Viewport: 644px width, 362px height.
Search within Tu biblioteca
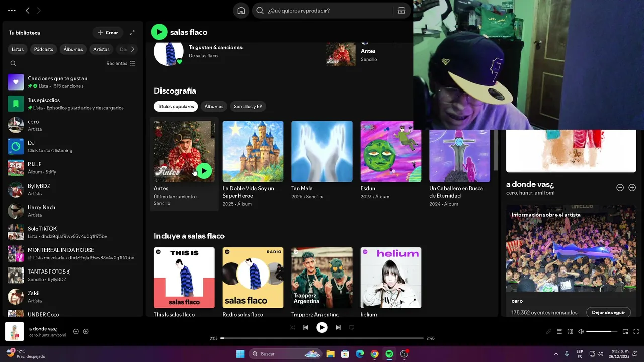click(x=13, y=63)
